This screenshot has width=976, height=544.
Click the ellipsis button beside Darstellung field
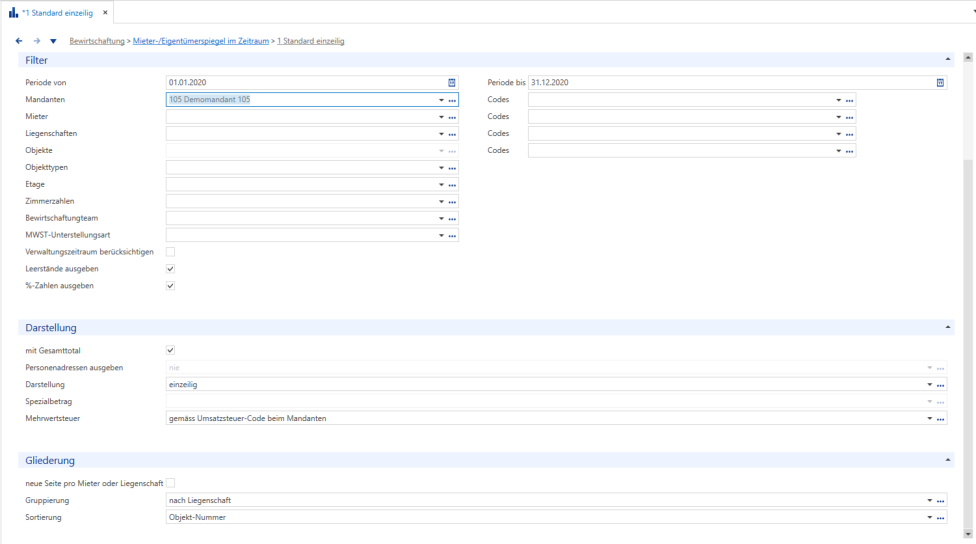941,385
